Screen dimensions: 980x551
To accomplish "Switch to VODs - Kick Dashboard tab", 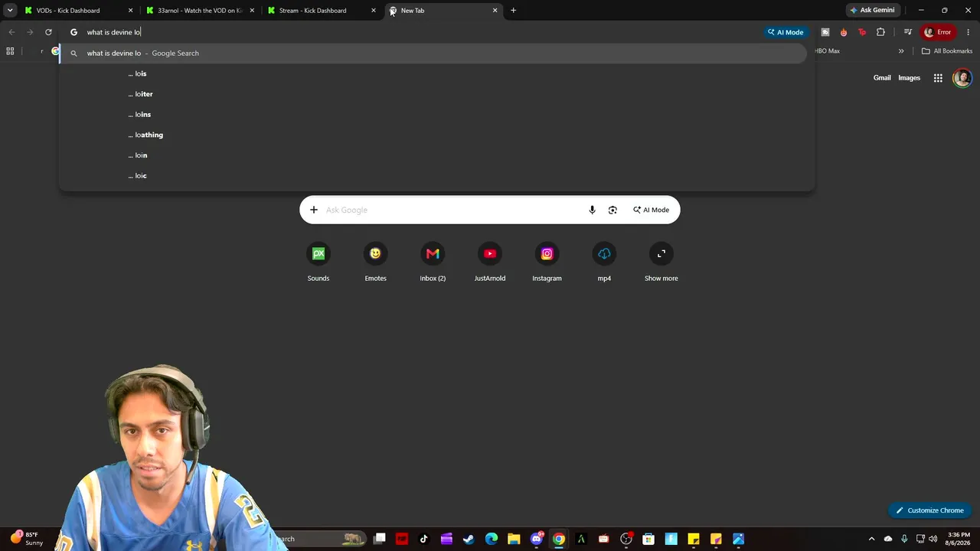I will click(x=77, y=11).
